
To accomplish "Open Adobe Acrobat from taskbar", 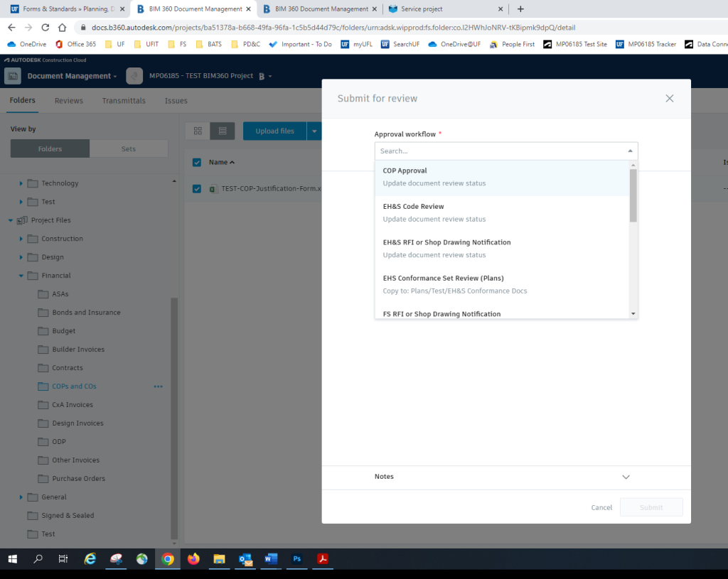I will point(323,559).
